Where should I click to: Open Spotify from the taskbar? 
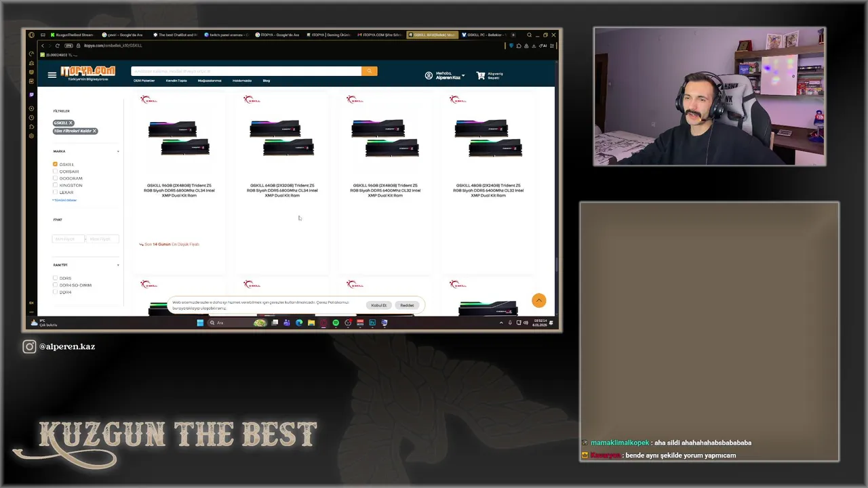[x=336, y=323]
